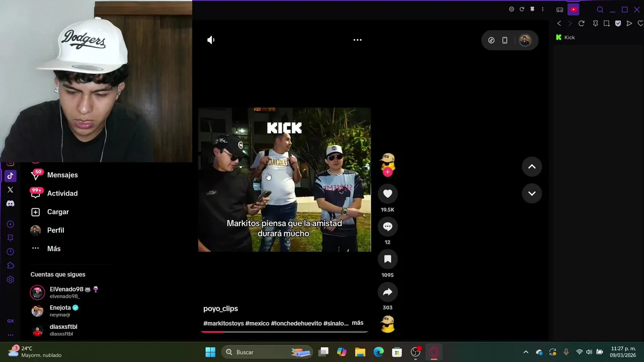Open History clock in the Opera sidebar
The image size is (644, 362).
(x=10, y=252)
